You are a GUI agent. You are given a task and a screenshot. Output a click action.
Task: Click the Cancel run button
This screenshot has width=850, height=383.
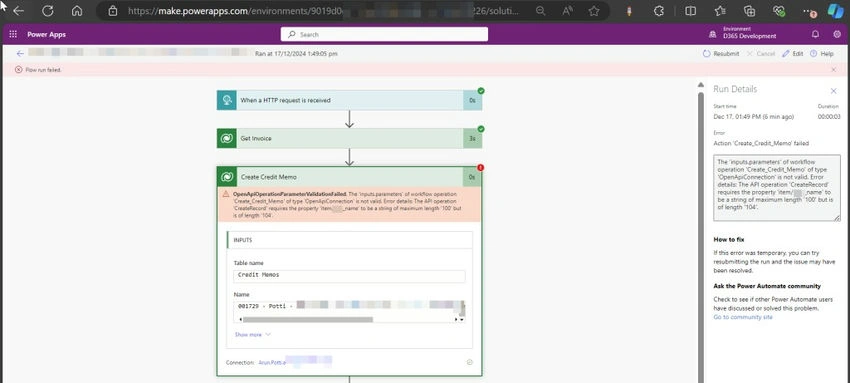(761, 54)
